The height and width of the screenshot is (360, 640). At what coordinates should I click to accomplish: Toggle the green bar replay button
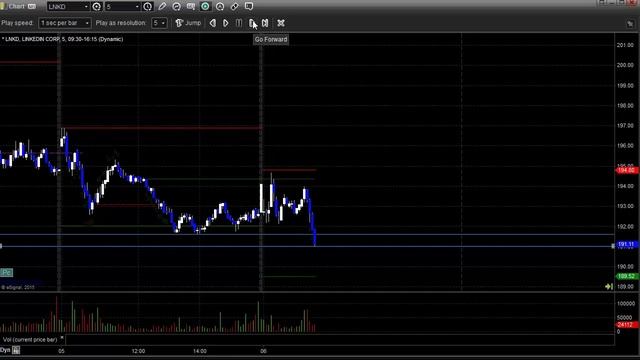coord(205,7)
